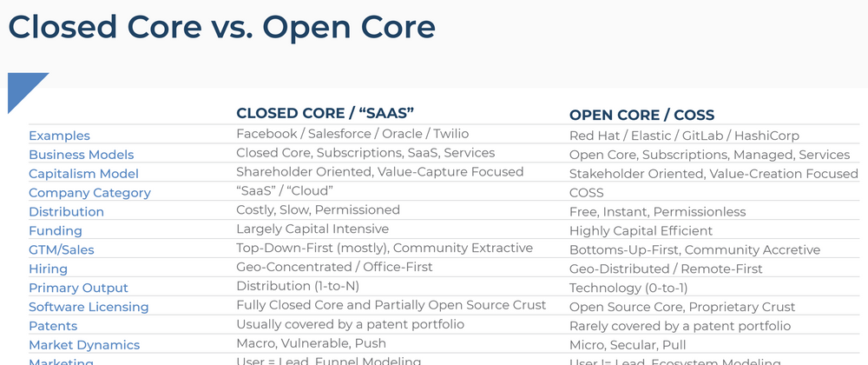The width and height of the screenshot is (868, 365).
Task: Click the Company Category row label
Action: point(89,193)
